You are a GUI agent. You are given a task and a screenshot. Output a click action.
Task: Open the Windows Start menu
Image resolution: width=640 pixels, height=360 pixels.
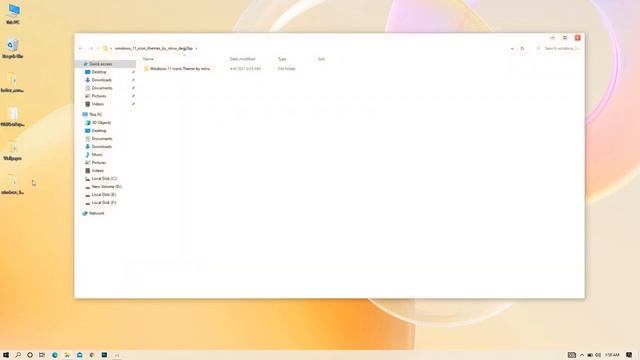click(x=6, y=355)
